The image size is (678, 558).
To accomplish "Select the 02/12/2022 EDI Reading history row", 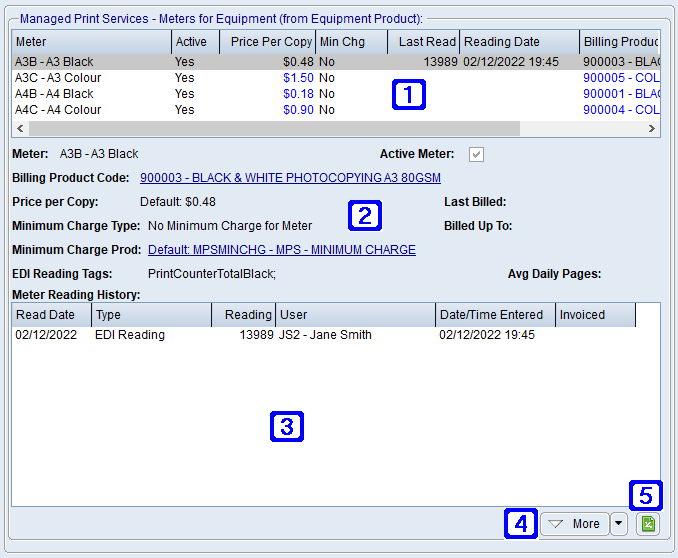I will point(200,335).
